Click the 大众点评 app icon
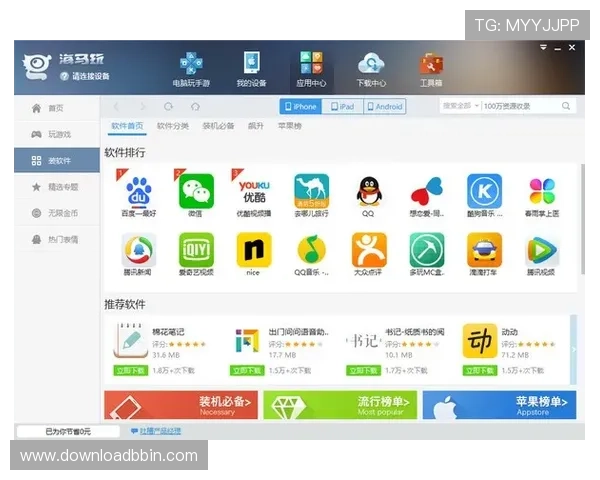600x480 pixels. coord(369,250)
